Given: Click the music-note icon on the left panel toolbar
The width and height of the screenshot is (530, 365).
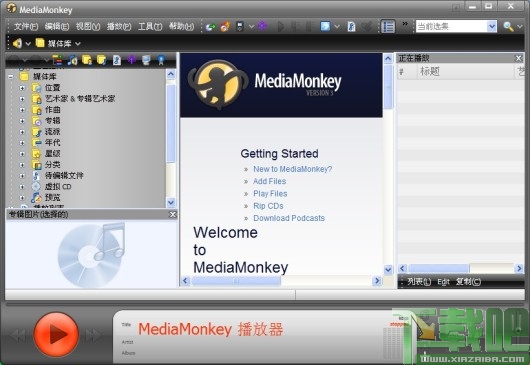Looking at the screenshot, I should tap(72, 60).
